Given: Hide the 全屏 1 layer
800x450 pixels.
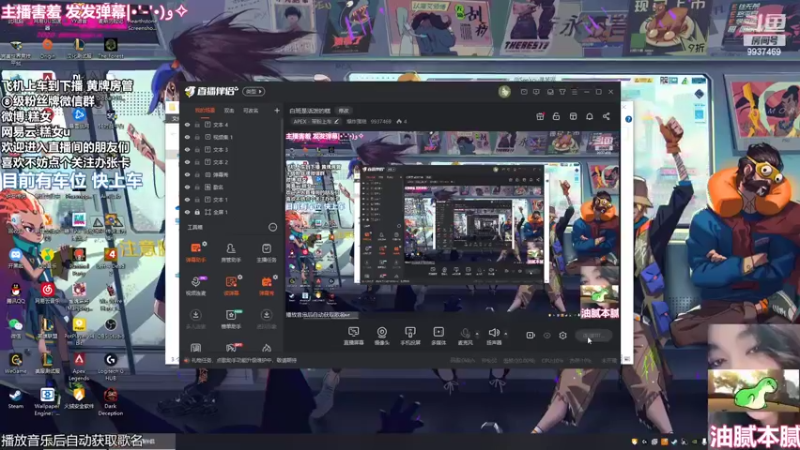Looking at the screenshot, I should [187, 212].
